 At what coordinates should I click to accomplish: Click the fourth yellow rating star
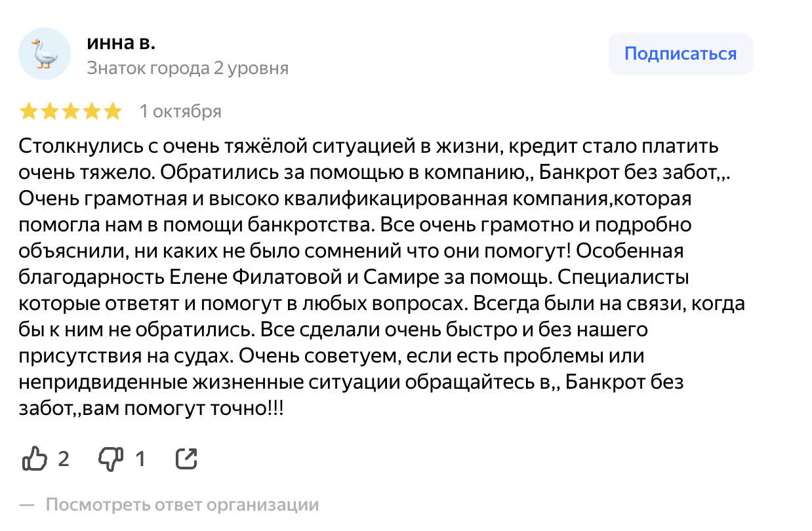(92, 111)
